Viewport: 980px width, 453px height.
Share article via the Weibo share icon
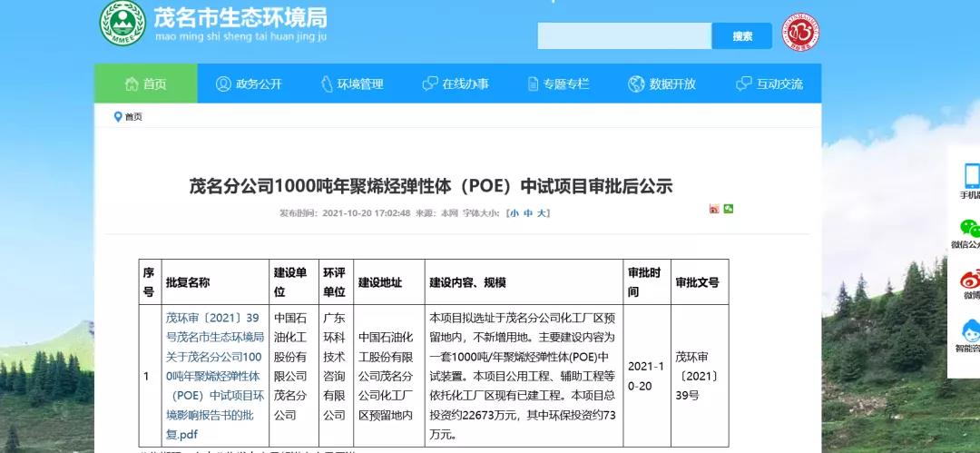714,209
